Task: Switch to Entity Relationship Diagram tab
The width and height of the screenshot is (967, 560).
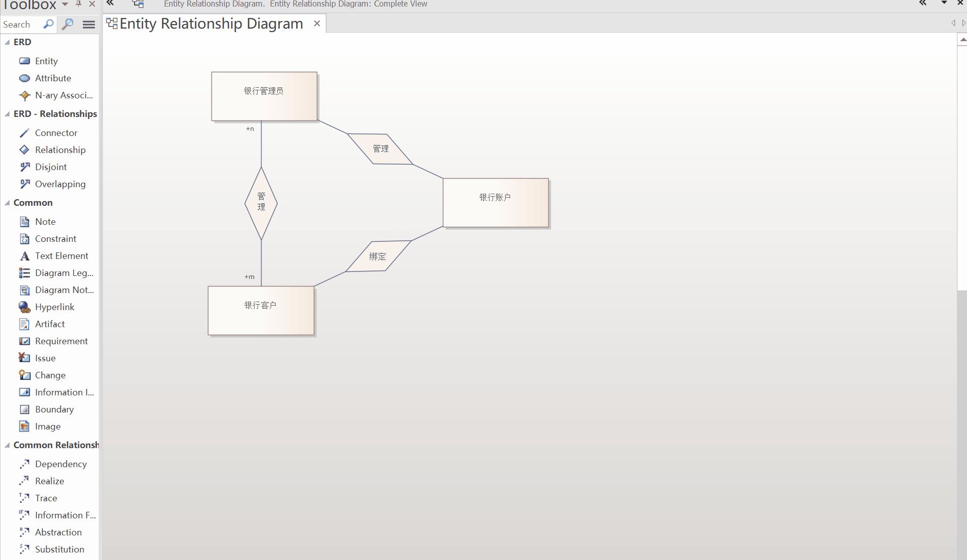Action: [x=211, y=24]
